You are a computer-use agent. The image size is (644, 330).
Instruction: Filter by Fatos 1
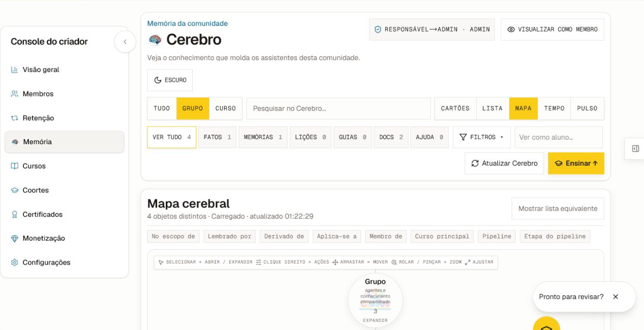[217, 138]
